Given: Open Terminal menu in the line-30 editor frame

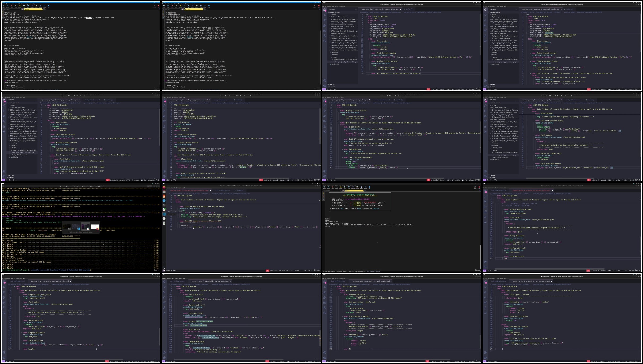Looking at the screenshot, I should tap(341, 6).
